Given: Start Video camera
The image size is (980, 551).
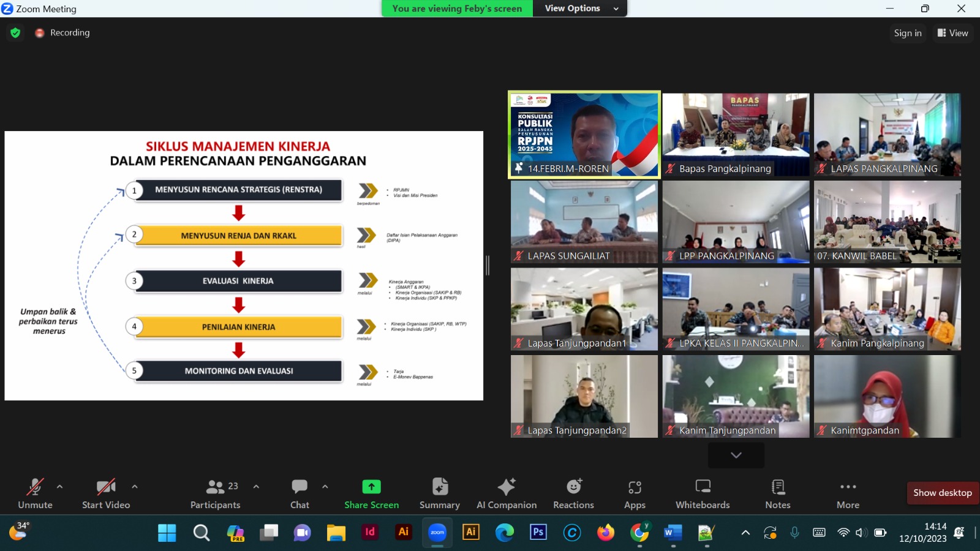Looking at the screenshot, I should (x=106, y=493).
